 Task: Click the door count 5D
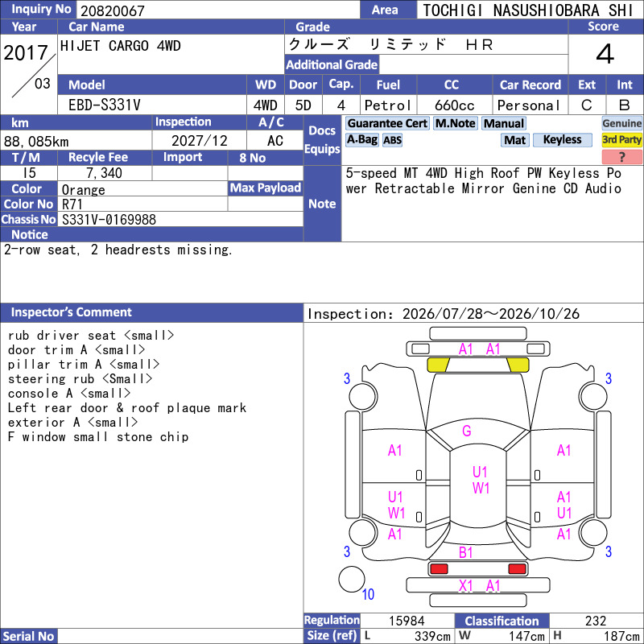coord(303,105)
